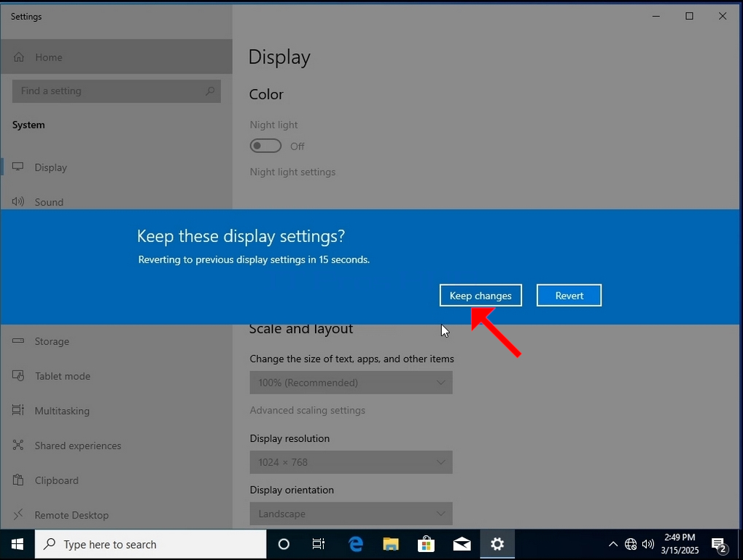The image size is (743, 560).
Task: Go to Settings Home
Action: pyautogui.click(x=117, y=57)
